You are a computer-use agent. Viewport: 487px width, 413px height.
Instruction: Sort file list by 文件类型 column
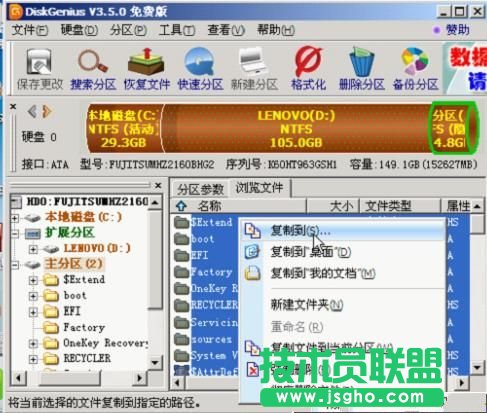point(399,206)
